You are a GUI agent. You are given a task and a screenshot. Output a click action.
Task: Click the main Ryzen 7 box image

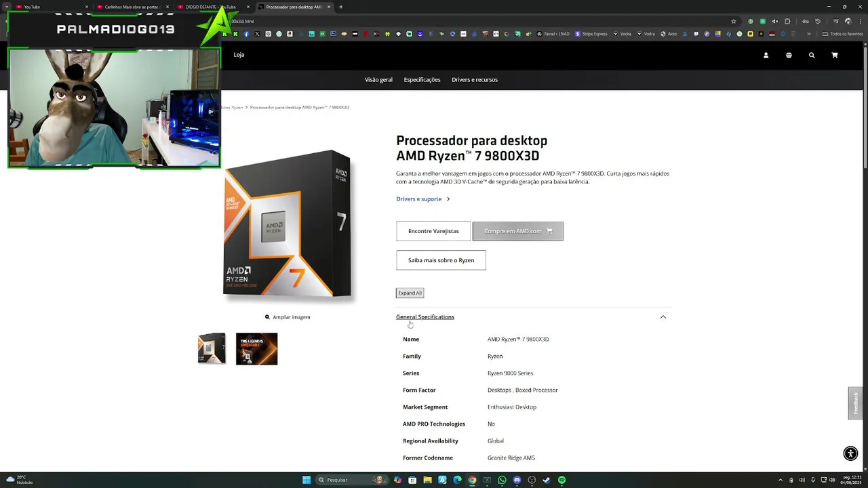click(x=289, y=224)
